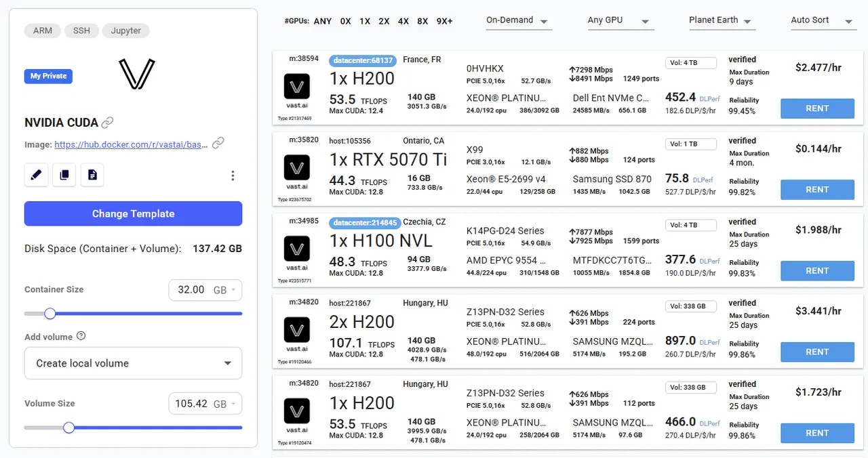
Task: Click the Reliability 99.82% value
Action: tap(742, 192)
